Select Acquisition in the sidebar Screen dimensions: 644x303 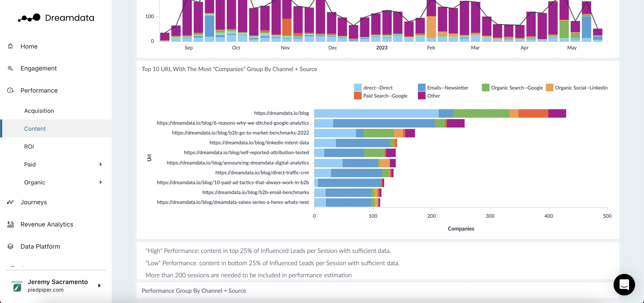39,111
